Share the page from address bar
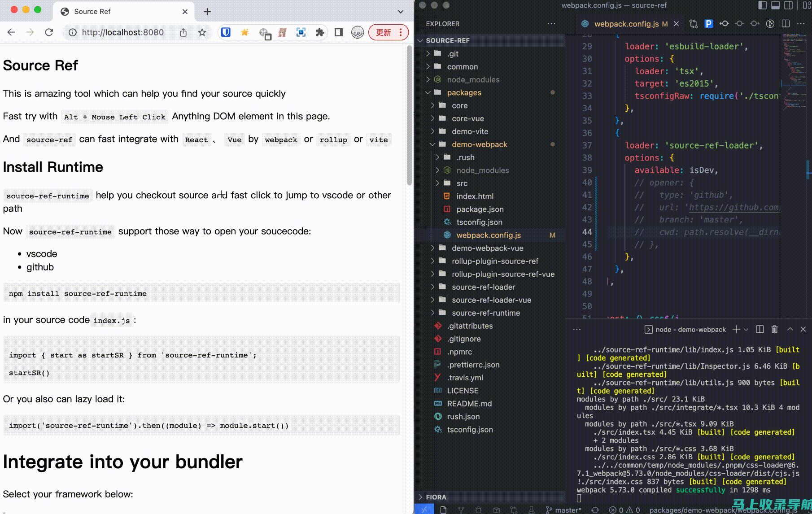 pos(183,32)
